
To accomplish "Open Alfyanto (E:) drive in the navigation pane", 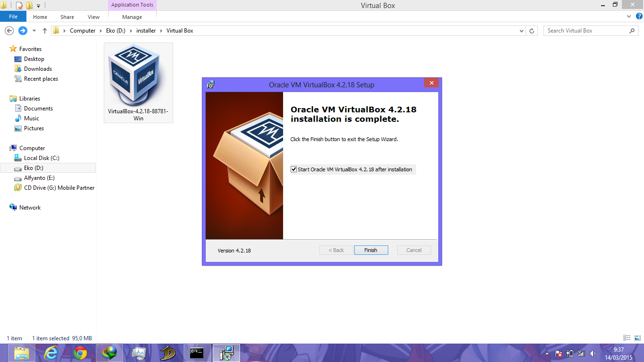I will pyautogui.click(x=39, y=178).
